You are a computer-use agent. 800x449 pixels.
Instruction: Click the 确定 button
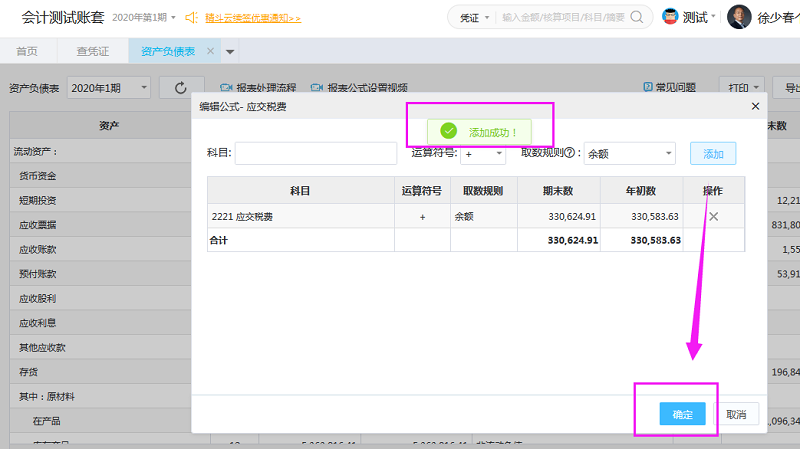tap(683, 414)
